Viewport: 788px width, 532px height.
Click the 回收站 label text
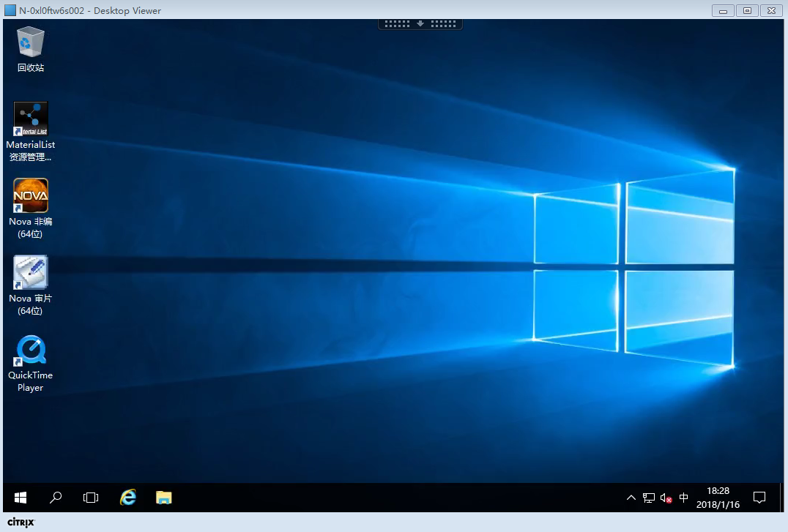pos(31,68)
